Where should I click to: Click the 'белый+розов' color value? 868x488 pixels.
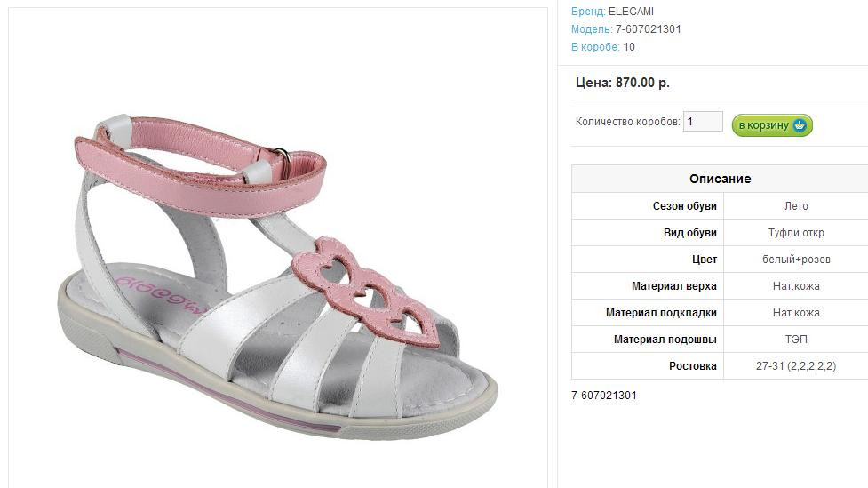coord(796,260)
